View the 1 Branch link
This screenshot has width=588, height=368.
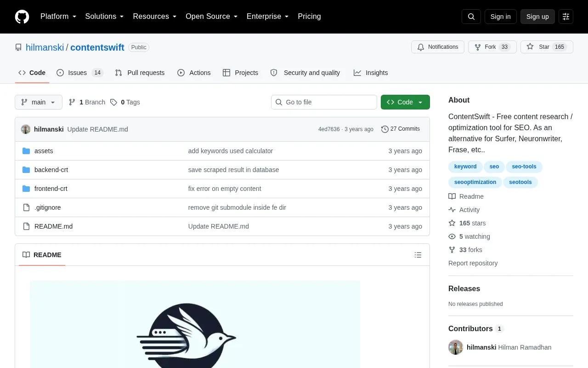[x=87, y=102]
